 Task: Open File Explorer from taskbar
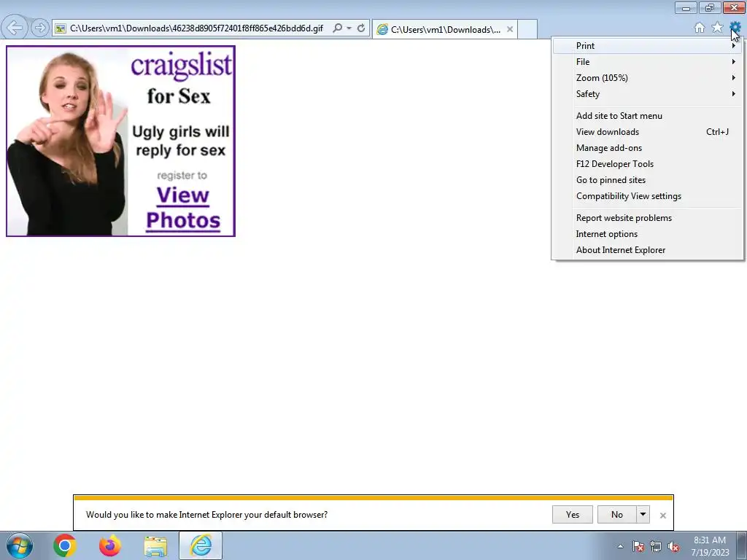click(x=155, y=546)
